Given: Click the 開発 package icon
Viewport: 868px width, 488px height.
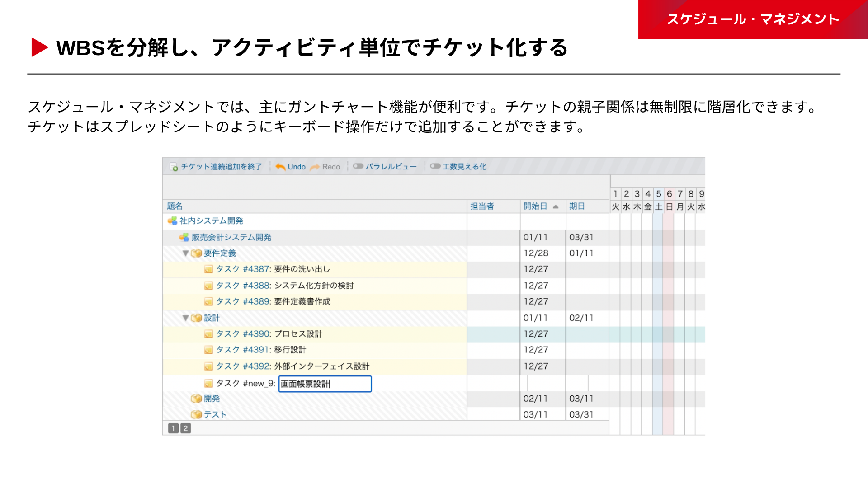Looking at the screenshot, I should click(196, 399).
